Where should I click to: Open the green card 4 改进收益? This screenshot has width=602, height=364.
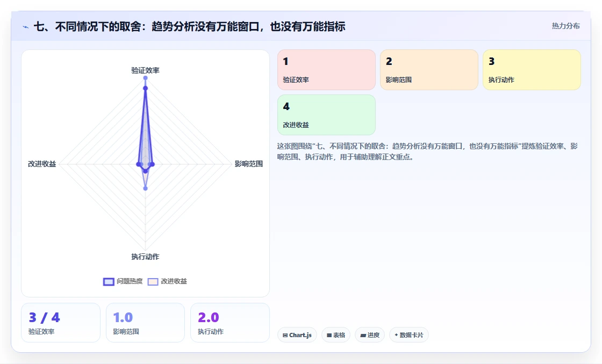326,115
